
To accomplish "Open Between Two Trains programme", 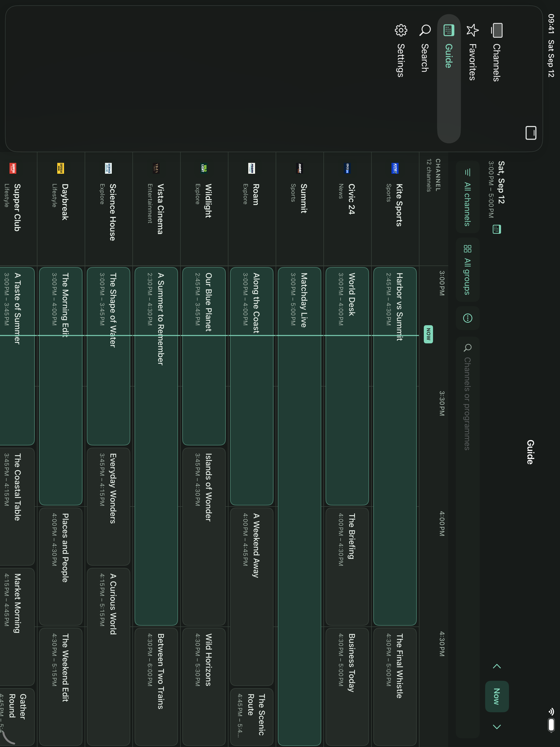I will (x=156, y=687).
